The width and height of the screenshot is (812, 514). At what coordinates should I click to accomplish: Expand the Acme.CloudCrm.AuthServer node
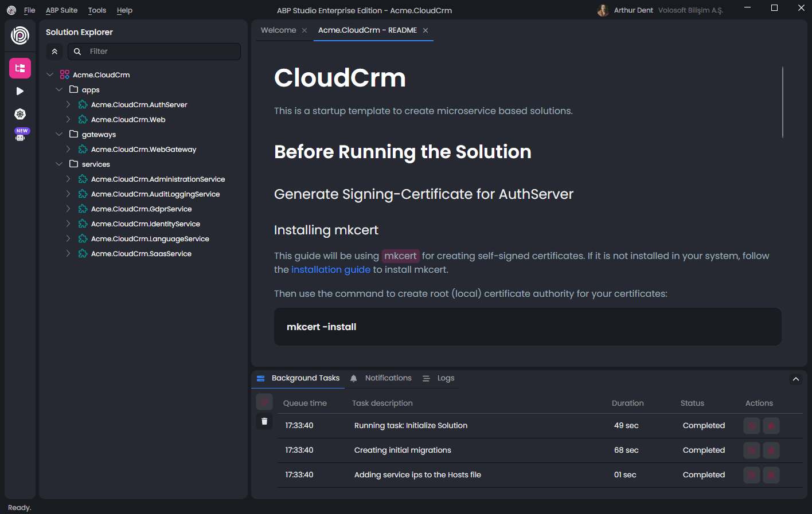point(68,104)
